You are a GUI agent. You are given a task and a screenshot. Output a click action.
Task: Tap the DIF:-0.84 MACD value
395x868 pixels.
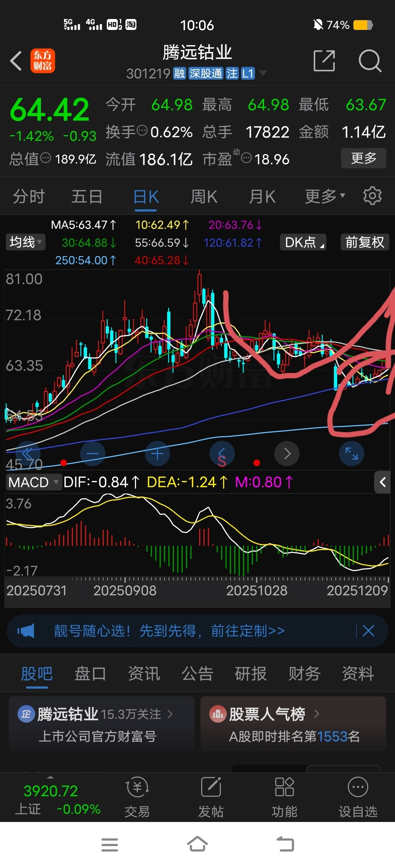(x=101, y=482)
